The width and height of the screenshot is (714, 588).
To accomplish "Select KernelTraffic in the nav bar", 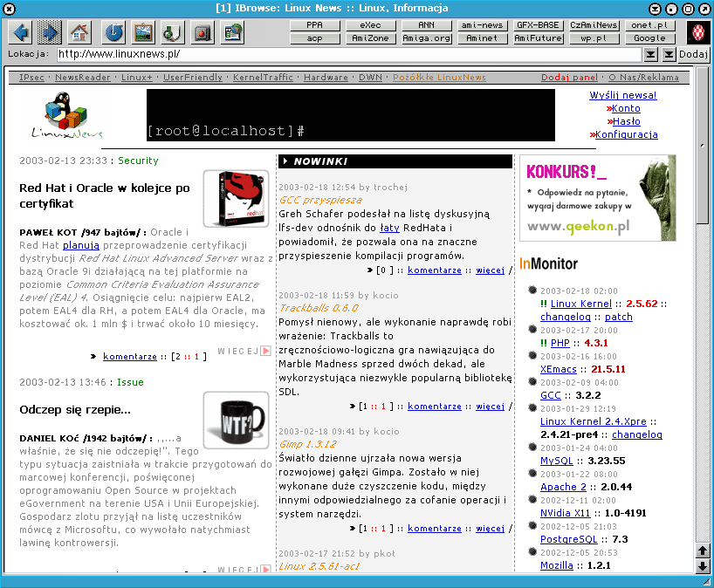I will [x=264, y=78].
